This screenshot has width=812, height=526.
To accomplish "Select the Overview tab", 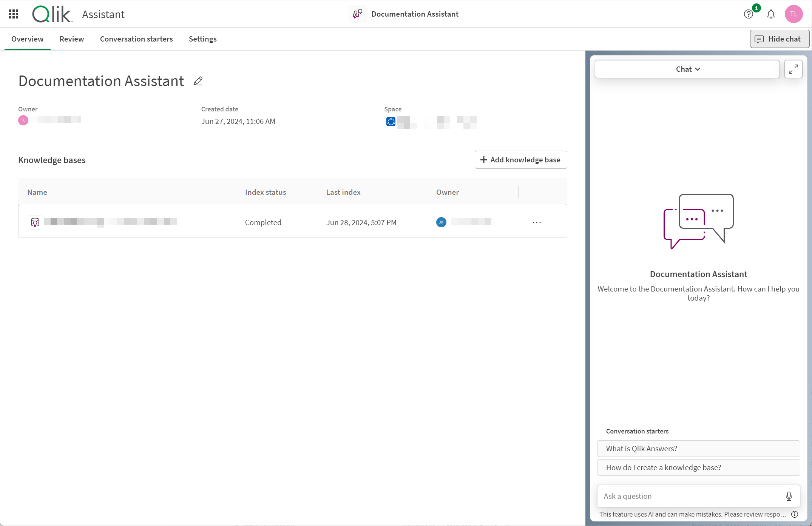I will pyautogui.click(x=27, y=39).
